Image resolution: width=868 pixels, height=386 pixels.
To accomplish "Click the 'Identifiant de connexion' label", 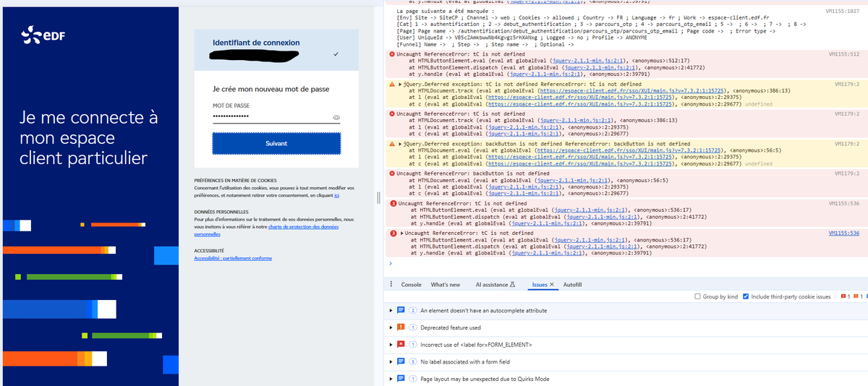I will click(256, 43).
